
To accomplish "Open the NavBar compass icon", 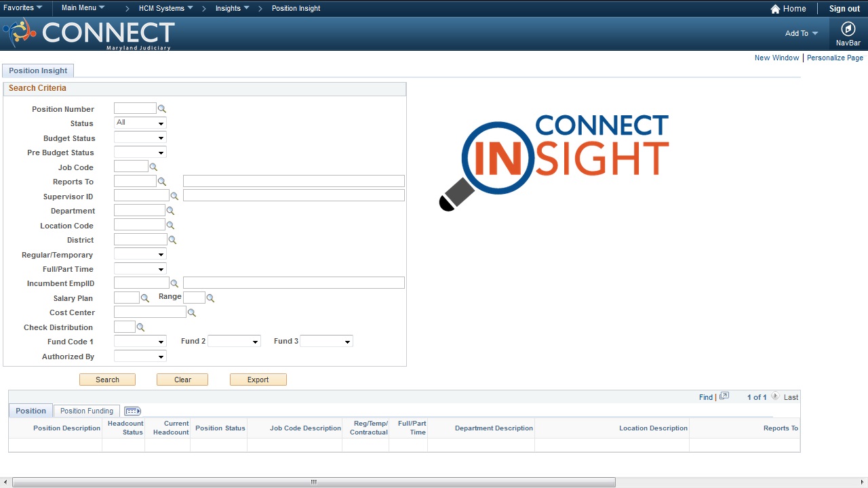I will pyautogui.click(x=848, y=29).
